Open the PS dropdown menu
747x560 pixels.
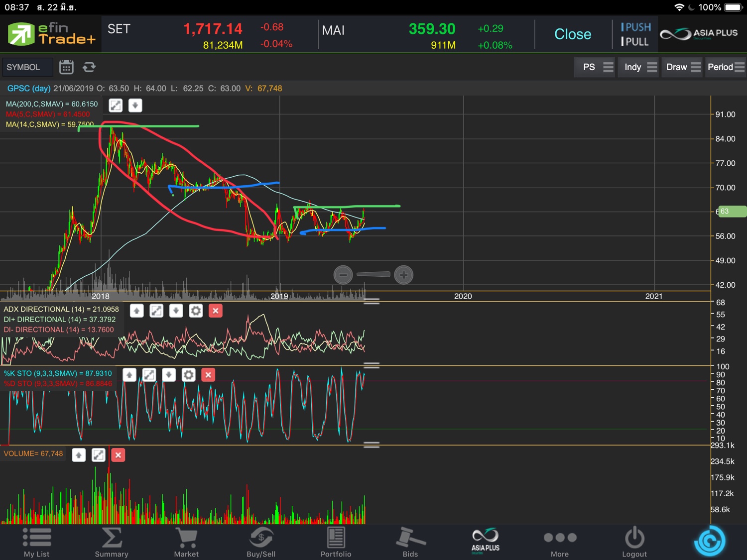click(597, 67)
